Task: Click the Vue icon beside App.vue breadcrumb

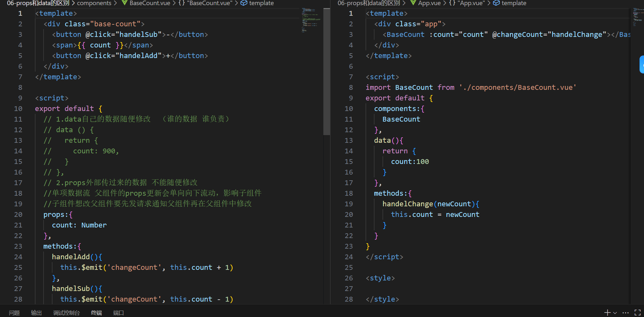Action: coord(413,3)
